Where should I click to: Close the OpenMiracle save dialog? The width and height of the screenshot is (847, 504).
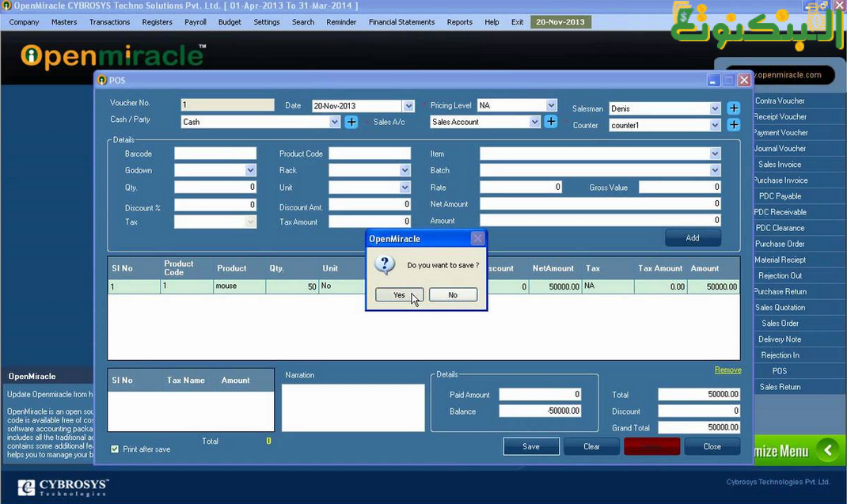pos(477,238)
